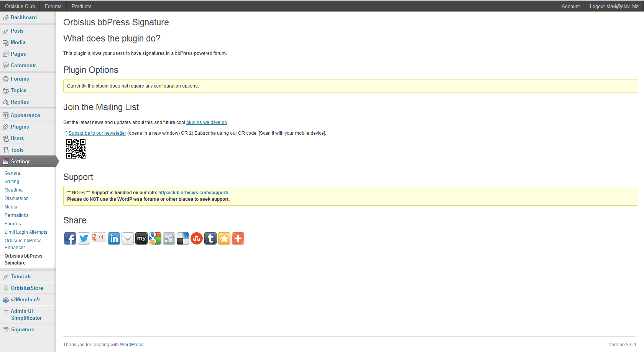Open Forums in the top navigation bar
This screenshot has height=352, width=644.
coord(53,6)
